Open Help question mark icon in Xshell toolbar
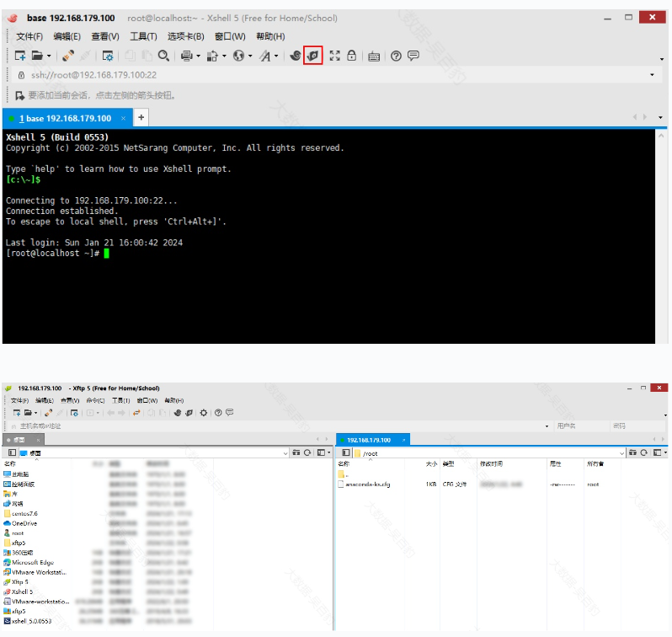This screenshot has height=637, width=672. pyautogui.click(x=396, y=56)
